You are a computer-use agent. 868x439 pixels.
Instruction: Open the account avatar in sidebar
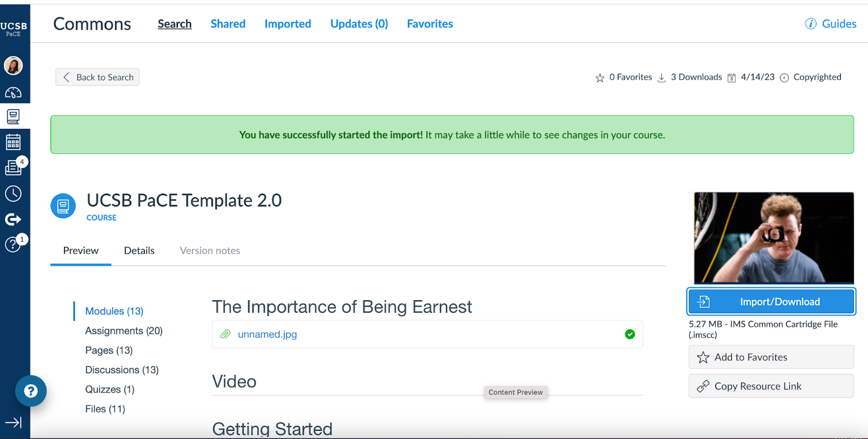pos(13,66)
